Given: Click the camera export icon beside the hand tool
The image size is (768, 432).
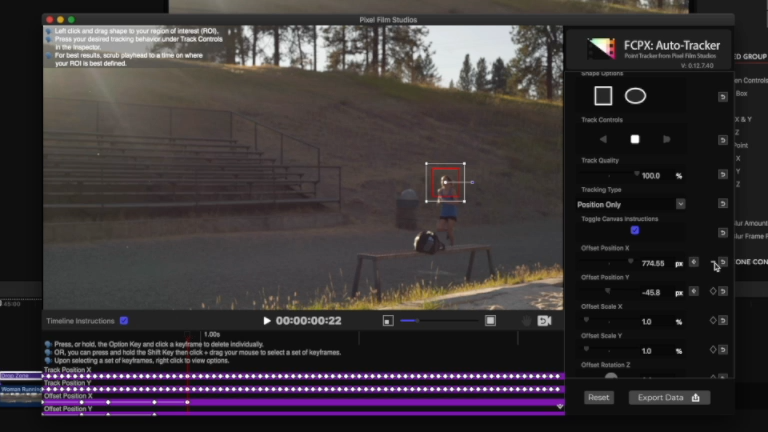Looking at the screenshot, I should [544, 321].
